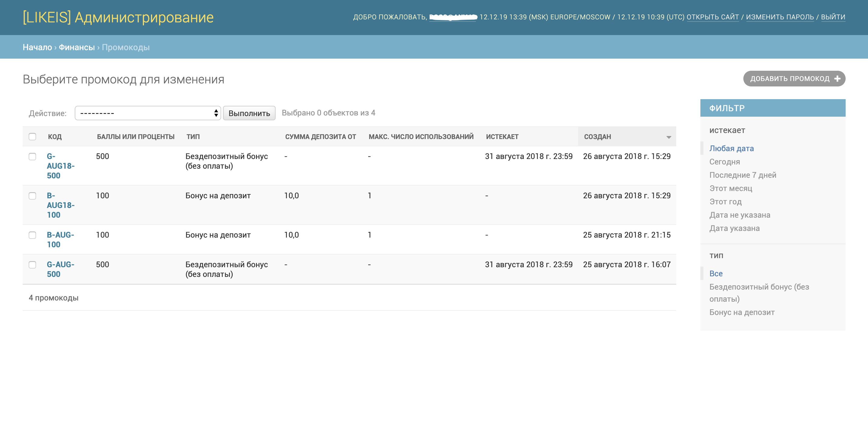Click the Создан column sort arrow
868x425 pixels.
click(x=669, y=137)
